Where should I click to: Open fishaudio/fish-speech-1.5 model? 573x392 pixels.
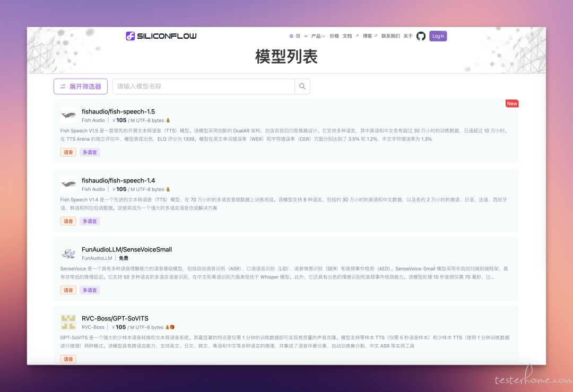click(x=118, y=111)
